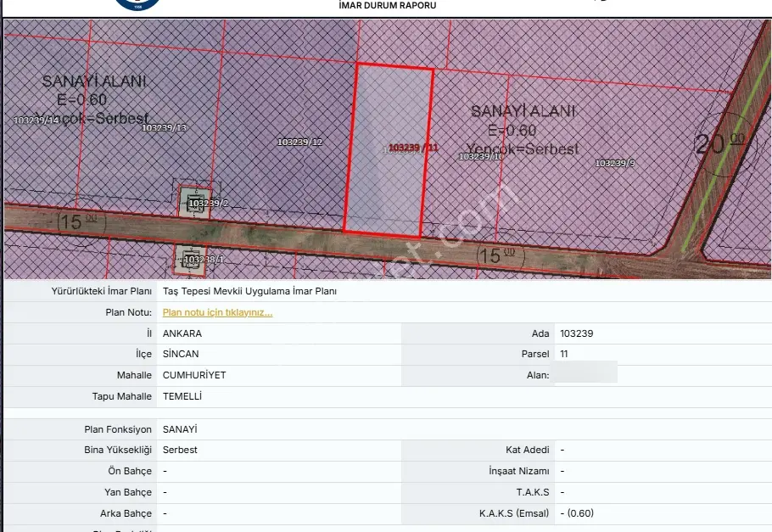Click parcel label 103239/12 on map
Viewport: 772px width, 532px height.
pos(299,142)
